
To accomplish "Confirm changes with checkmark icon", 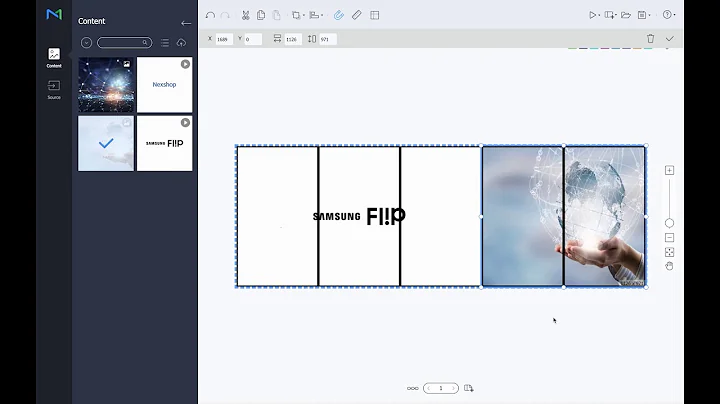I will pos(669,39).
